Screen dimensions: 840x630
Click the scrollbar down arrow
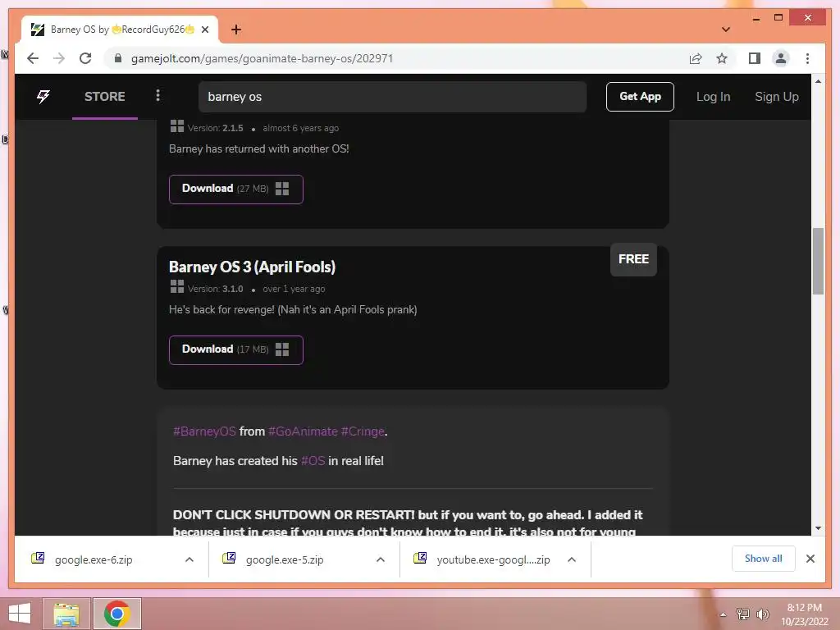[818, 528]
